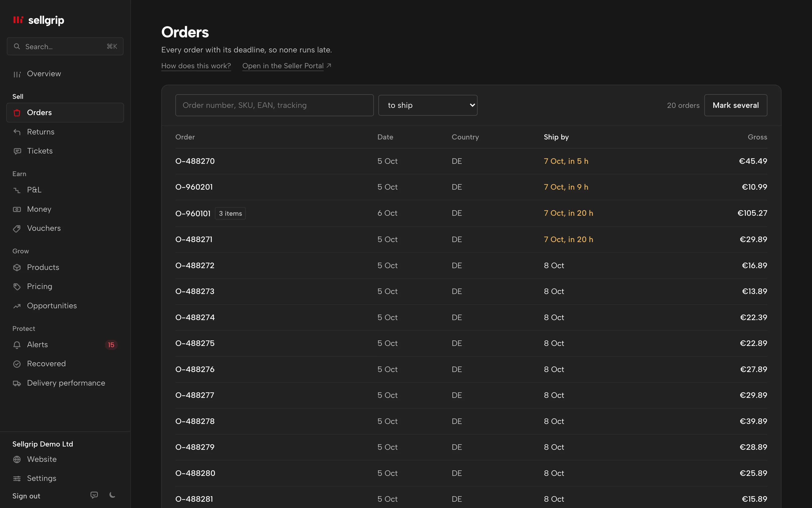Image resolution: width=812 pixels, height=508 pixels.
Task: Click the Delivery performance truck icon
Action: 17,383
